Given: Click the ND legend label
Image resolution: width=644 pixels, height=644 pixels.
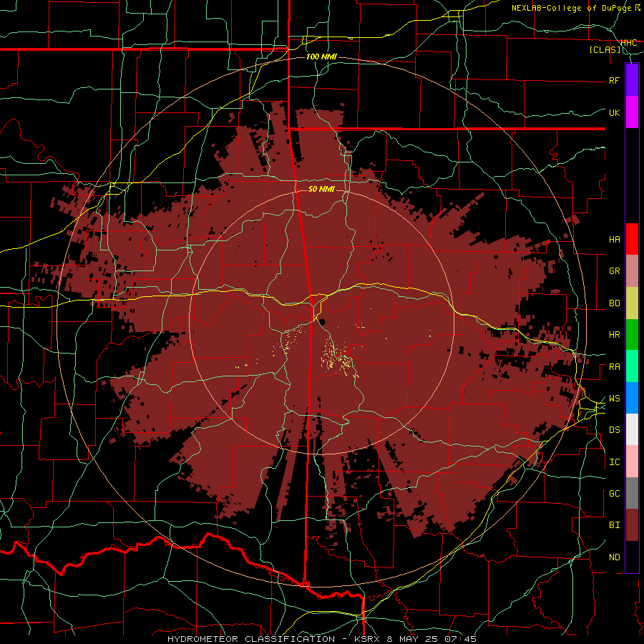Looking at the screenshot, I should point(615,557).
